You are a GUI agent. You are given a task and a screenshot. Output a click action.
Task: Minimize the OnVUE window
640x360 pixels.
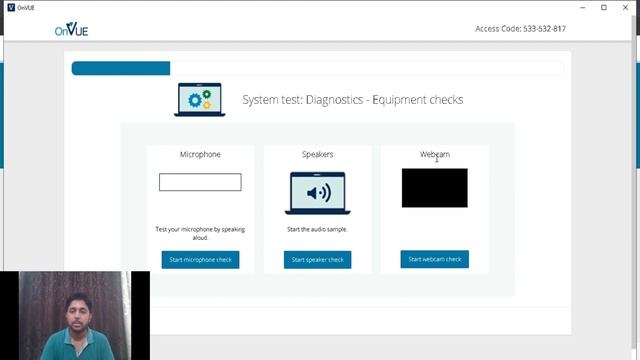(582, 7)
